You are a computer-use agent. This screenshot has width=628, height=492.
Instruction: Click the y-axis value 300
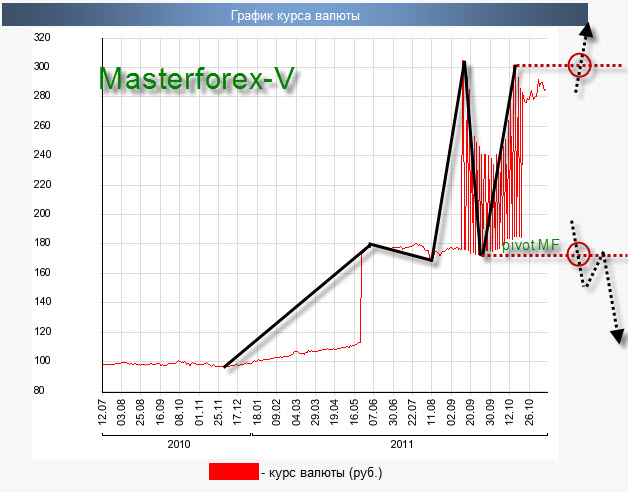[x=42, y=67]
